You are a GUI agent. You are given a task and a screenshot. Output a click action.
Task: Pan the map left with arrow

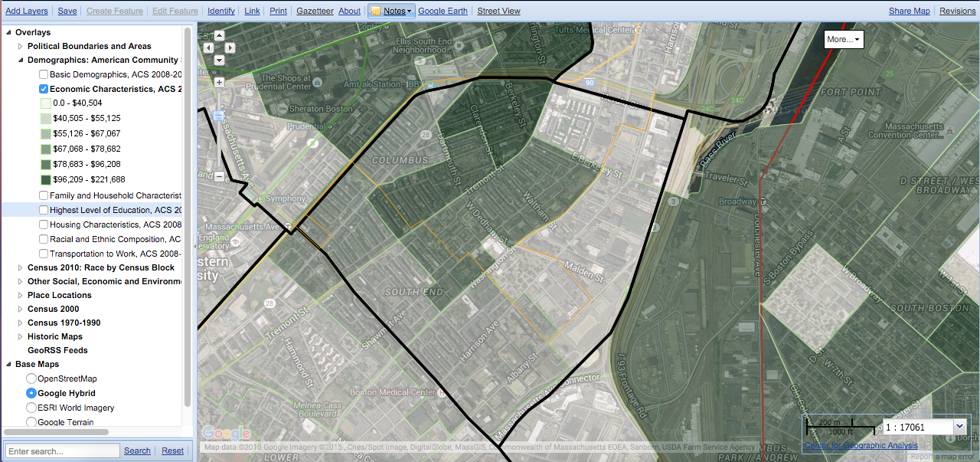tap(208, 48)
